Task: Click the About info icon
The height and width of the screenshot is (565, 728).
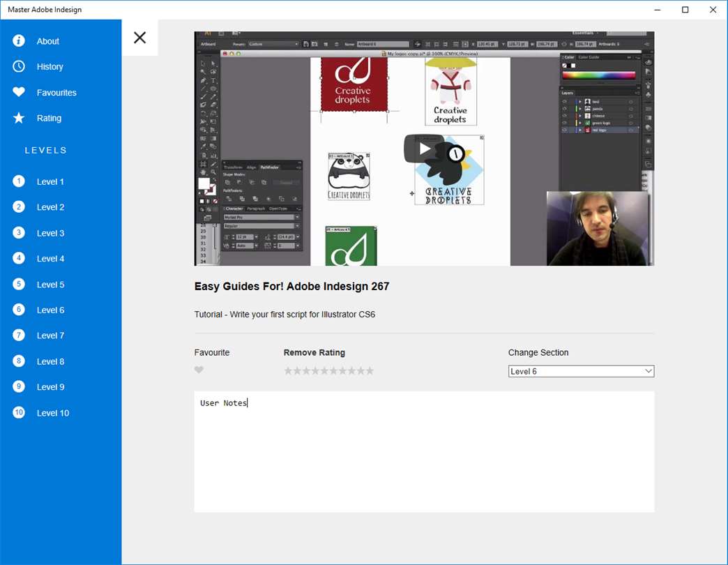Action: coord(19,41)
